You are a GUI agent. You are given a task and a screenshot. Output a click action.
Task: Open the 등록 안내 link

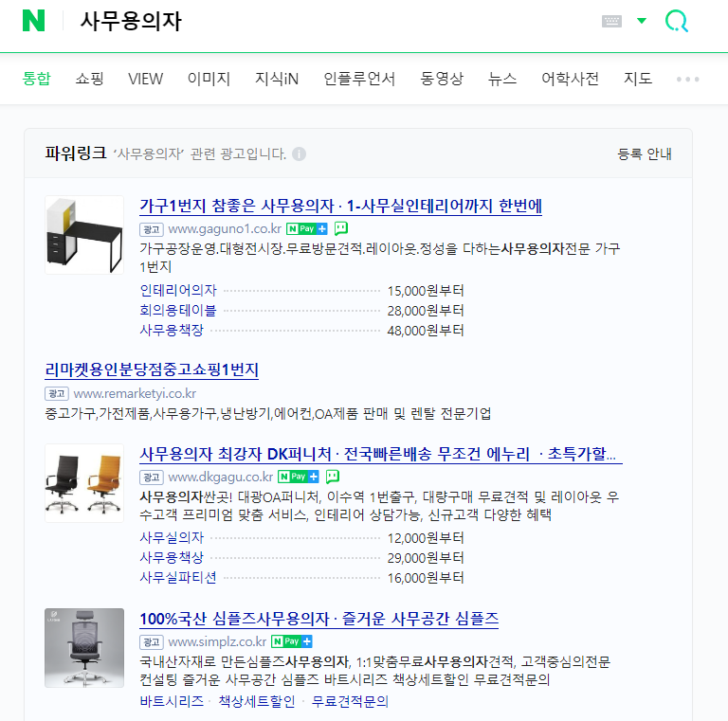tap(645, 153)
